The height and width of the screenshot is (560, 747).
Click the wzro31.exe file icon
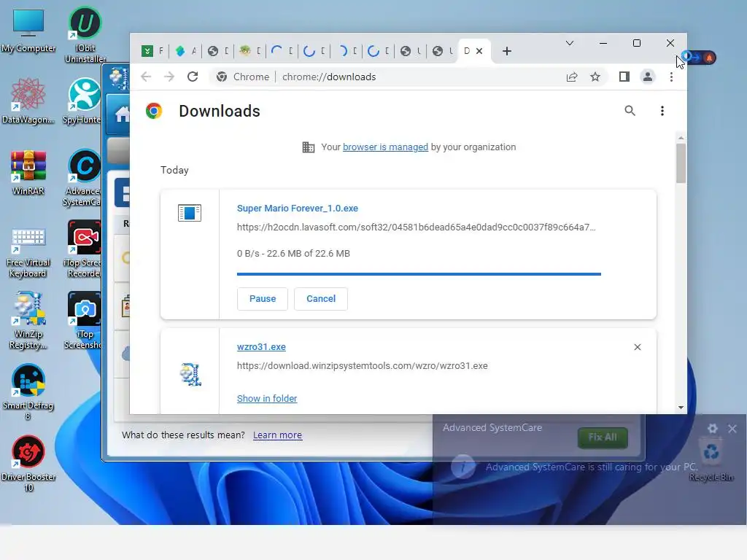tap(190, 374)
